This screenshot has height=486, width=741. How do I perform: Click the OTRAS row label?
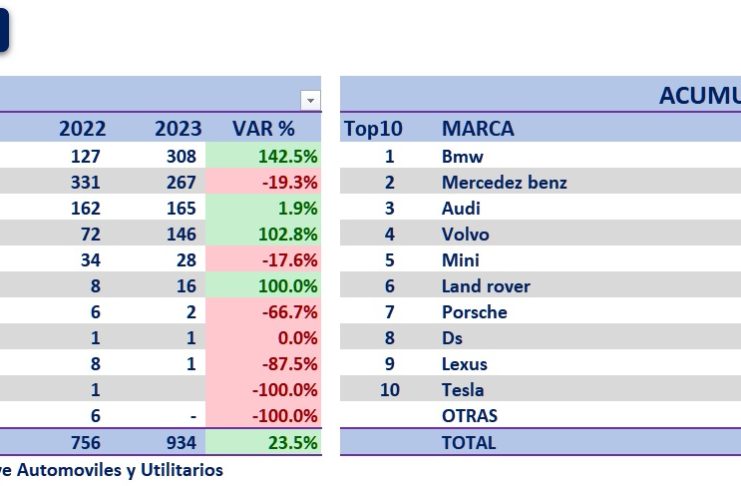pyautogui.click(x=469, y=416)
